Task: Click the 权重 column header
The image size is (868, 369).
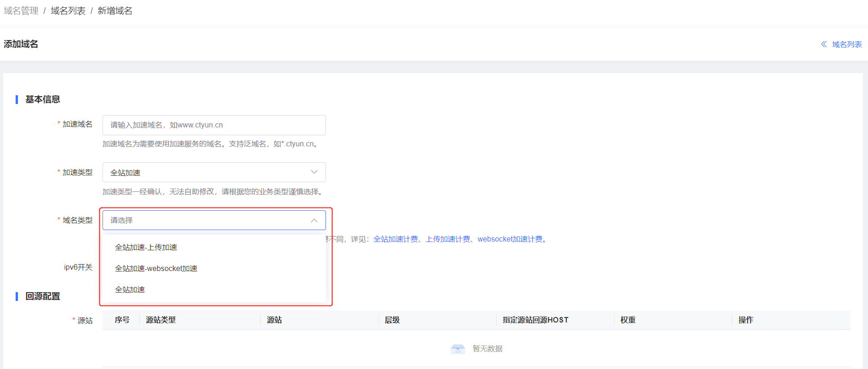Action: point(628,320)
